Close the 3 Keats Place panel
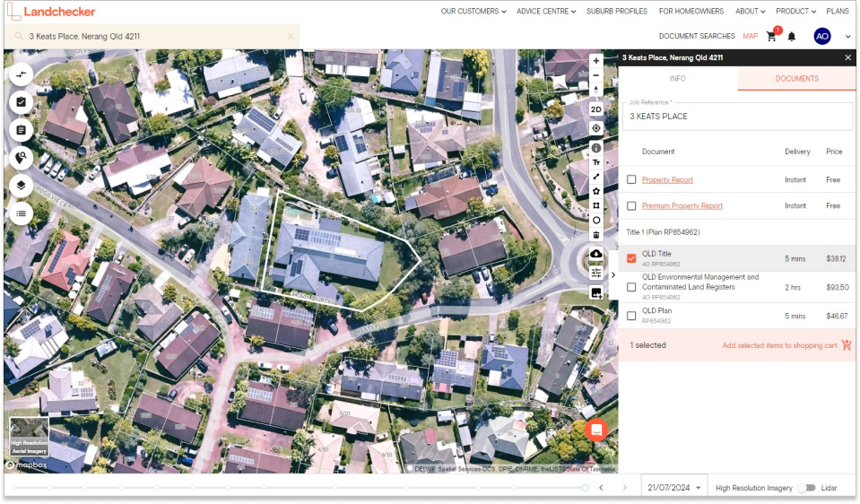 848,57
